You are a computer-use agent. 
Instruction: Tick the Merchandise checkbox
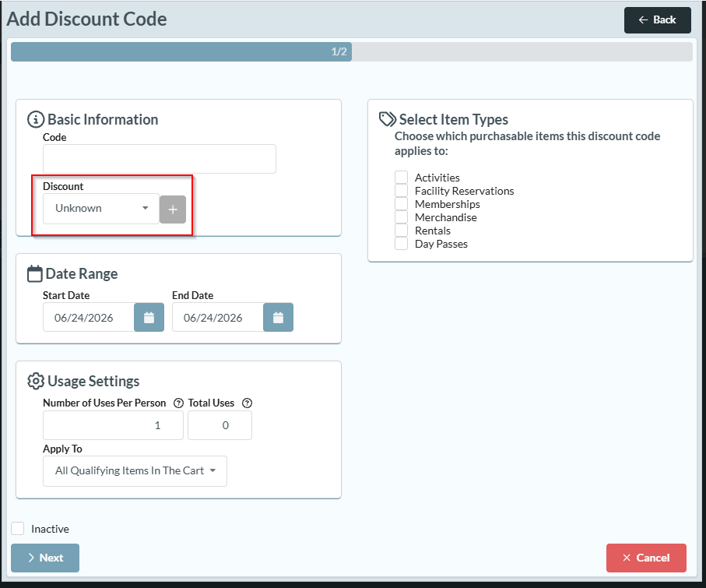(x=401, y=217)
